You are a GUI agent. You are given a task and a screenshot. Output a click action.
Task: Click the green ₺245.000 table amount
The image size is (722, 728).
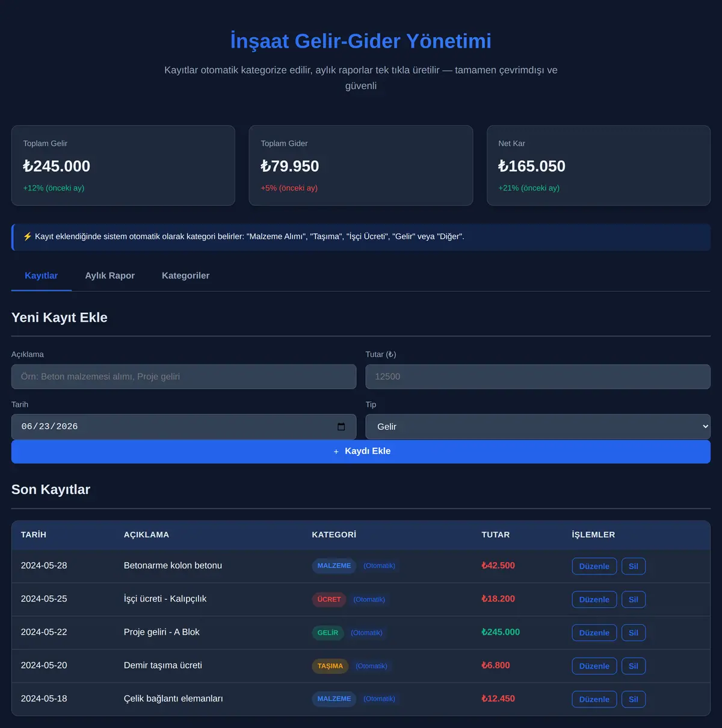tap(501, 632)
